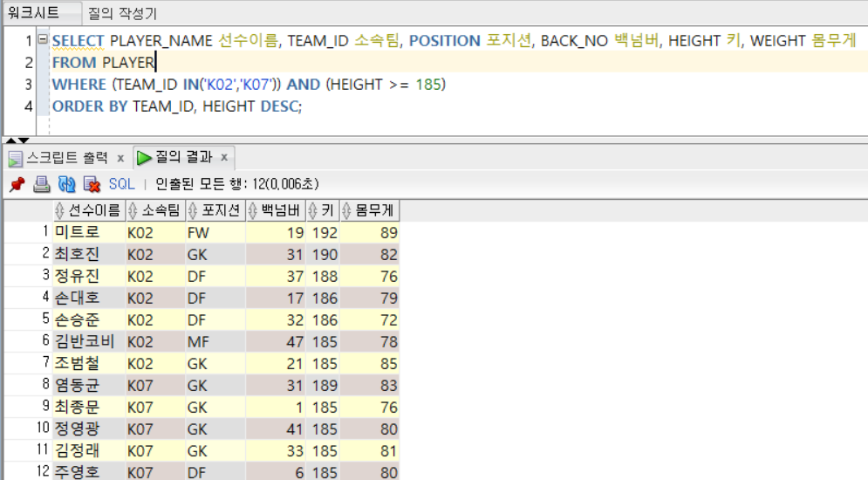Viewport: 868px width, 480px height.
Task: Sort by 소속팀 column header
Action: (155, 210)
